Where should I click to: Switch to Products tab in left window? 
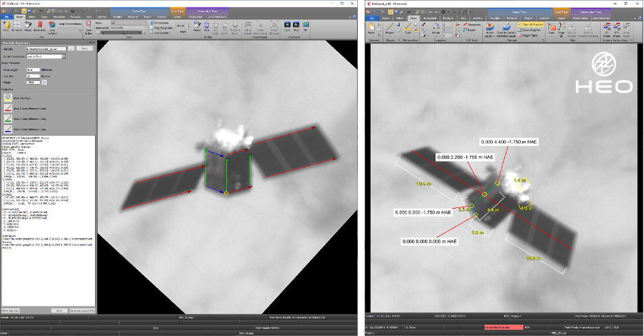76,17
